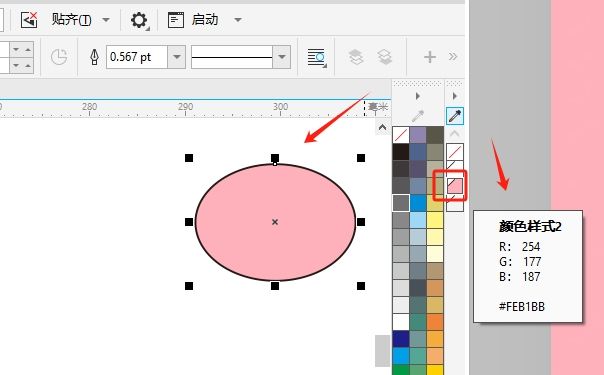Decrease the upper spinner value with down arrow
The image size is (604, 375).
(x=16, y=50)
